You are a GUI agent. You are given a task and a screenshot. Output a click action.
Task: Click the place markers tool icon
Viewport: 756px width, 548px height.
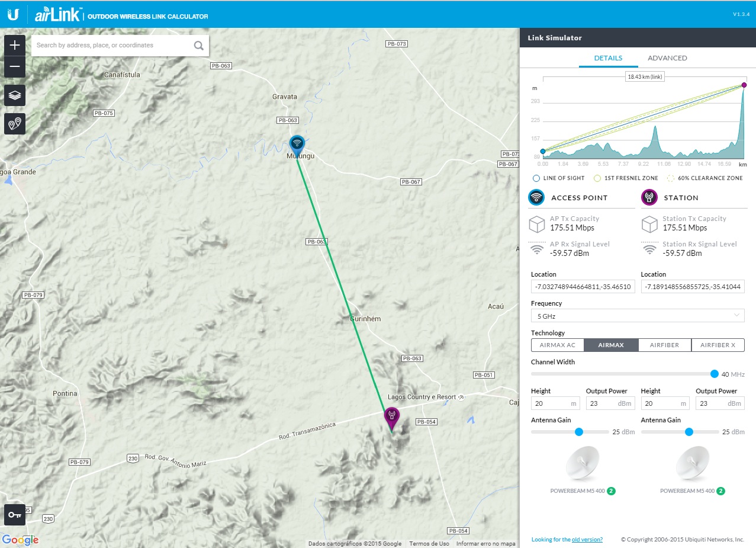coord(15,124)
